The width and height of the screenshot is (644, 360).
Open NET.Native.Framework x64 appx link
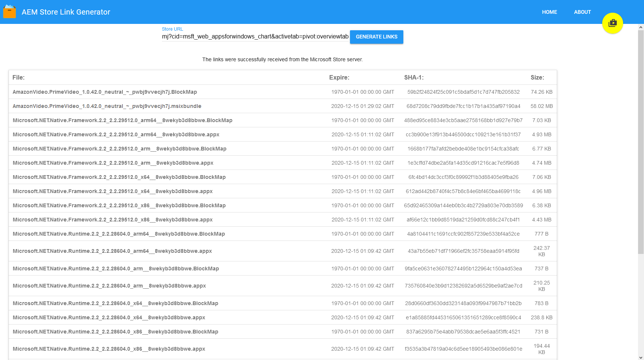[x=113, y=191]
